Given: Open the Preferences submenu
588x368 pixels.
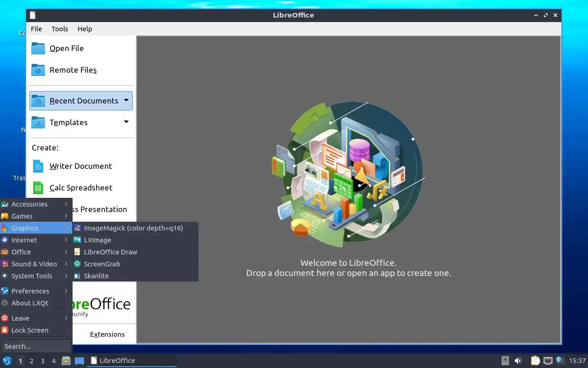Looking at the screenshot, I should click(x=36, y=291).
